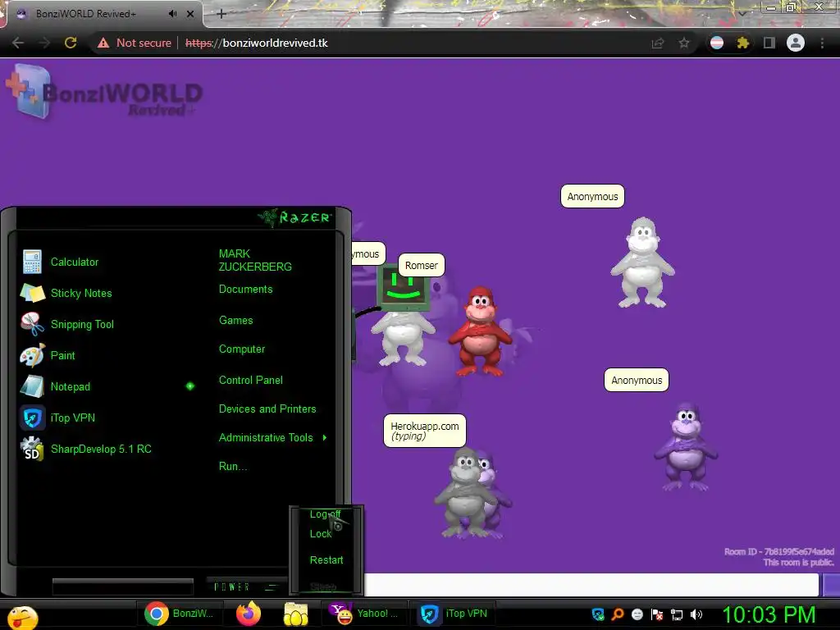840x630 pixels.
Task: Click the Not secure warning badge
Action: click(135, 43)
